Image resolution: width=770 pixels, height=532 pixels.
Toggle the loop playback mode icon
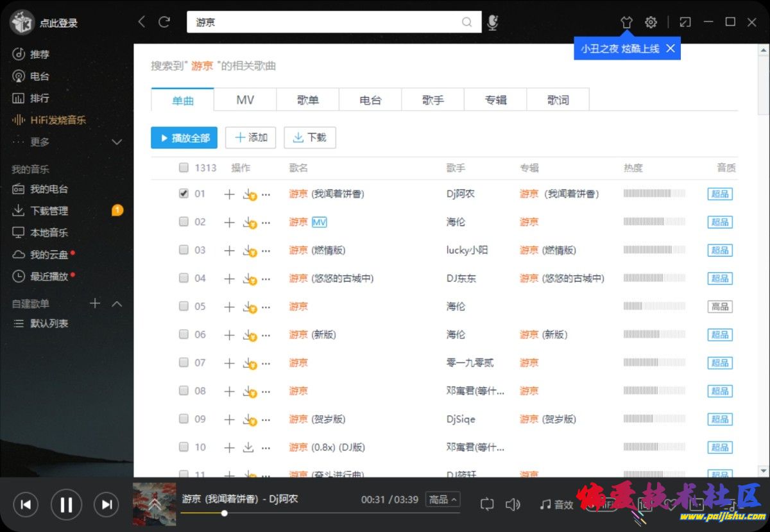click(x=487, y=504)
